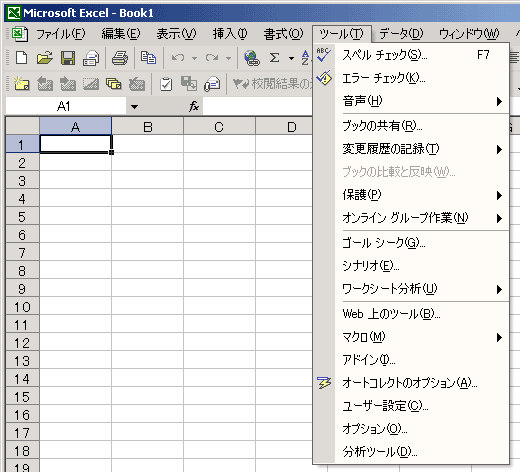Select column C header

point(219,127)
